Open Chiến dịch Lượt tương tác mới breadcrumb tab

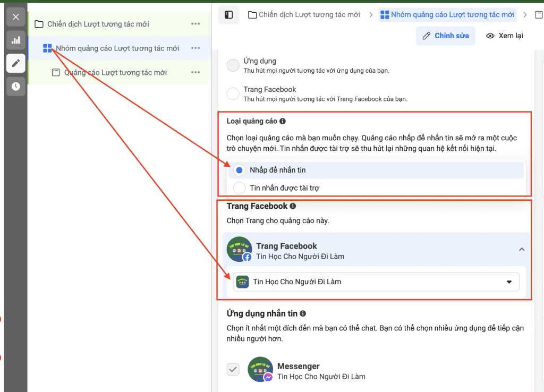click(304, 14)
